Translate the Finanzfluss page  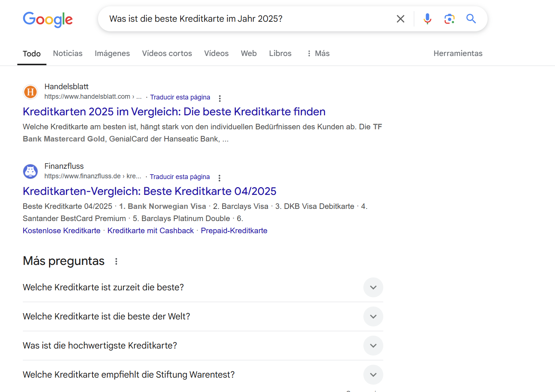(x=180, y=177)
